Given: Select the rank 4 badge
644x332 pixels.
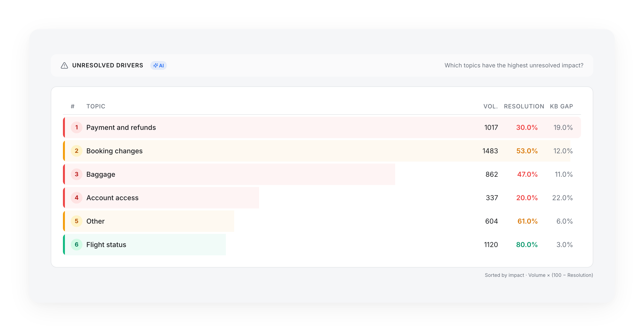Looking at the screenshot, I should pyautogui.click(x=77, y=198).
